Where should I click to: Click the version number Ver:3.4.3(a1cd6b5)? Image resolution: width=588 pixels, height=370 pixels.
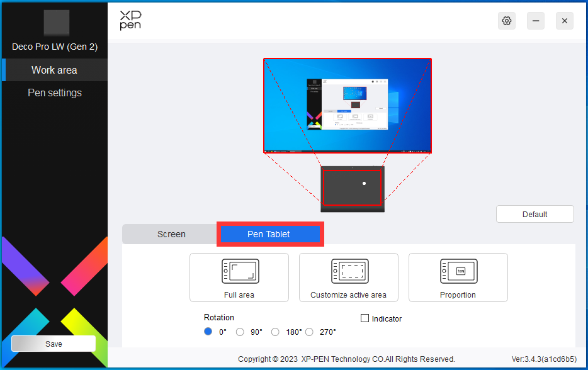pyautogui.click(x=544, y=359)
